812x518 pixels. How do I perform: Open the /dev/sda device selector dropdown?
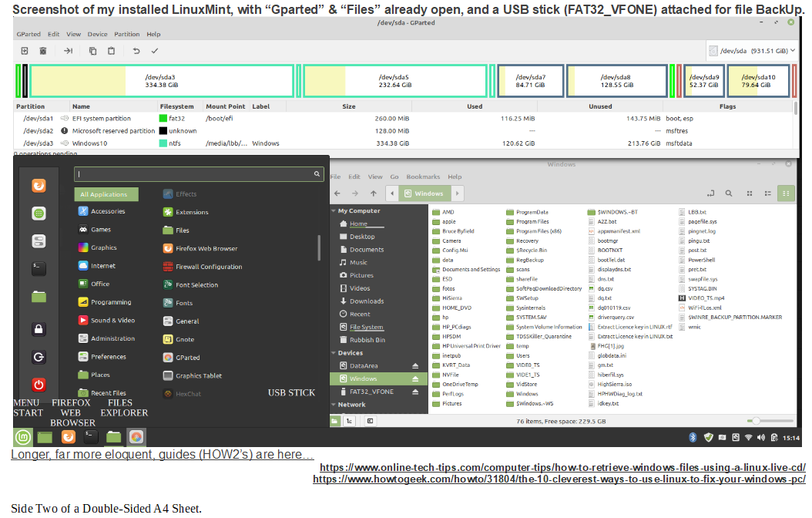tap(751, 51)
